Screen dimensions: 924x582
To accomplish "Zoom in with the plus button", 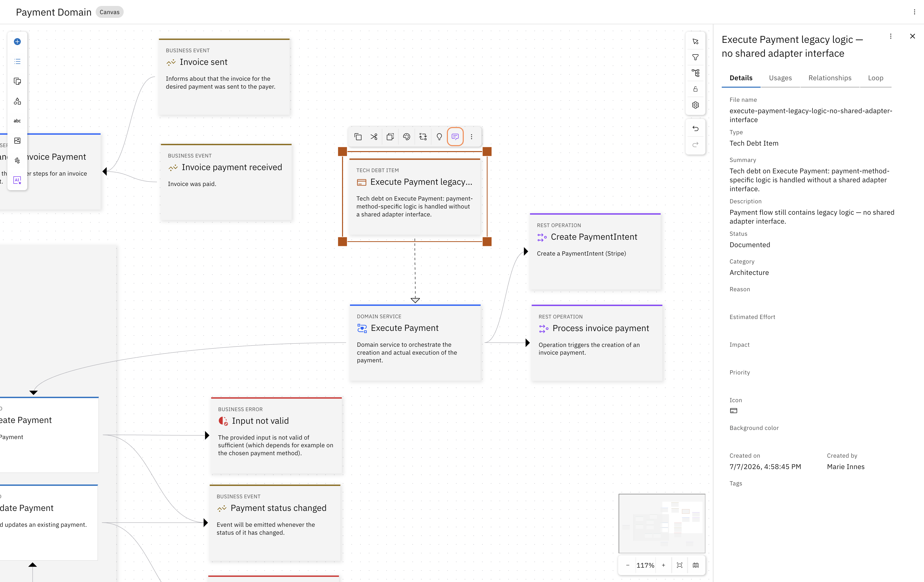I will point(664,565).
